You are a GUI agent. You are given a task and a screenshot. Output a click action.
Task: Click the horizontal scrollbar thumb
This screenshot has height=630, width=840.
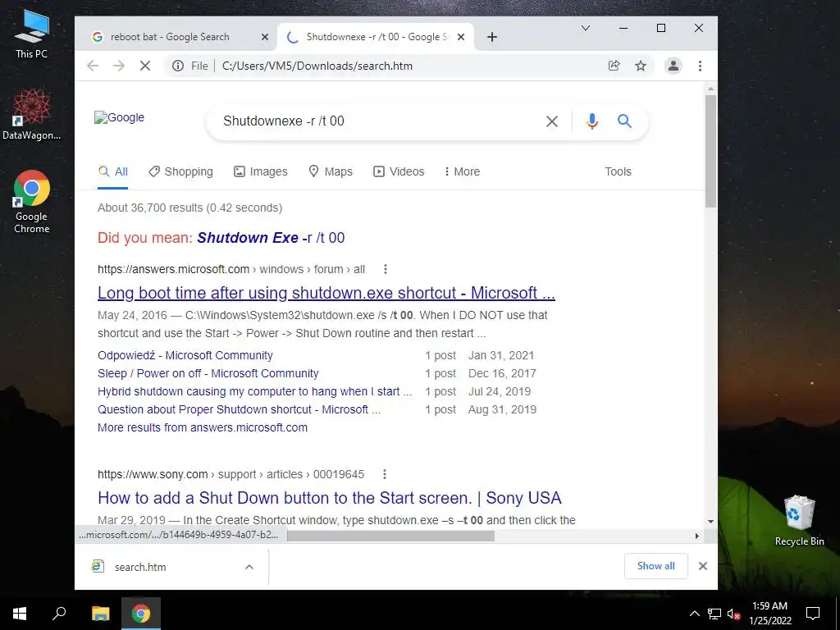(x=390, y=536)
